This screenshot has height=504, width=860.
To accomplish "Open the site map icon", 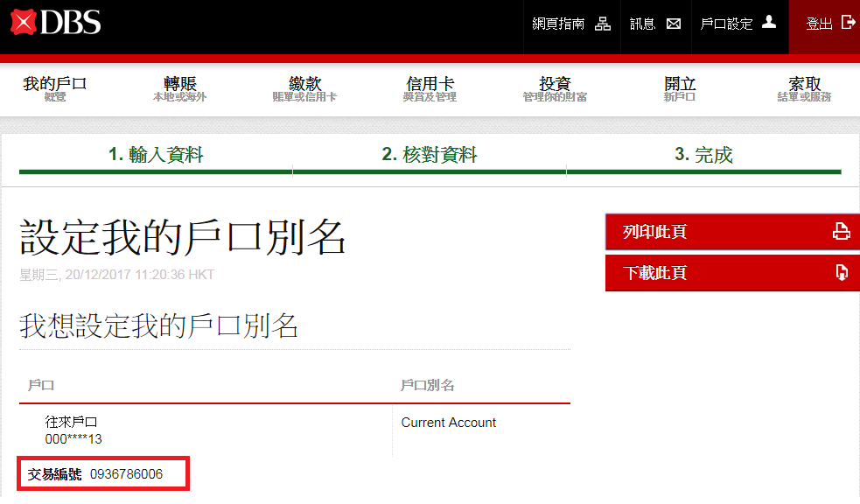I will (603, 24).
